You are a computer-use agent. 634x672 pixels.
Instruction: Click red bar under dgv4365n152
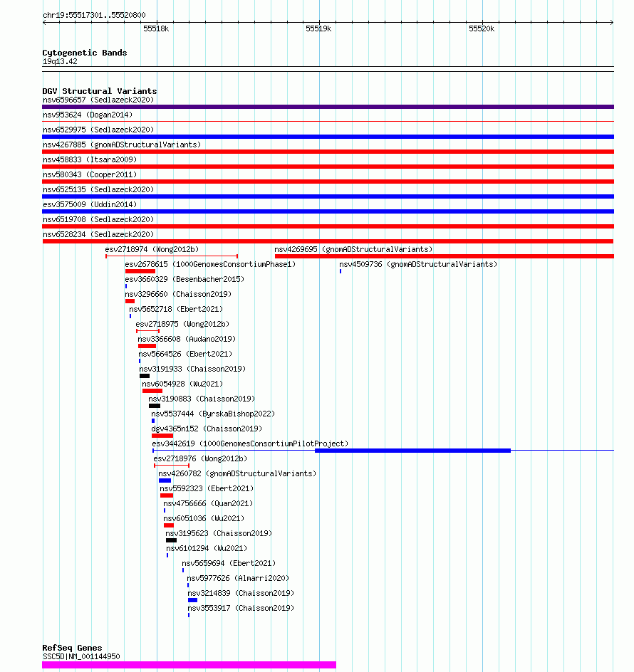point(162,436)
